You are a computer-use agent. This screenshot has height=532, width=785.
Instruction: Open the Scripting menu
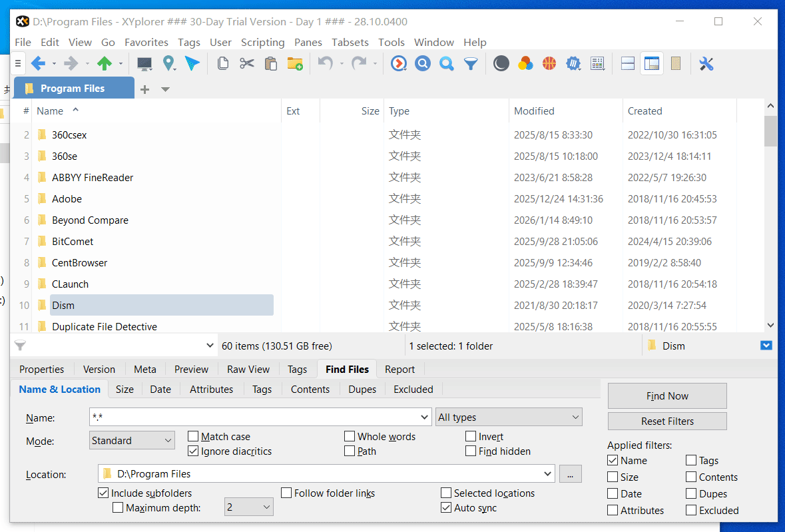(x=262, y=42)
